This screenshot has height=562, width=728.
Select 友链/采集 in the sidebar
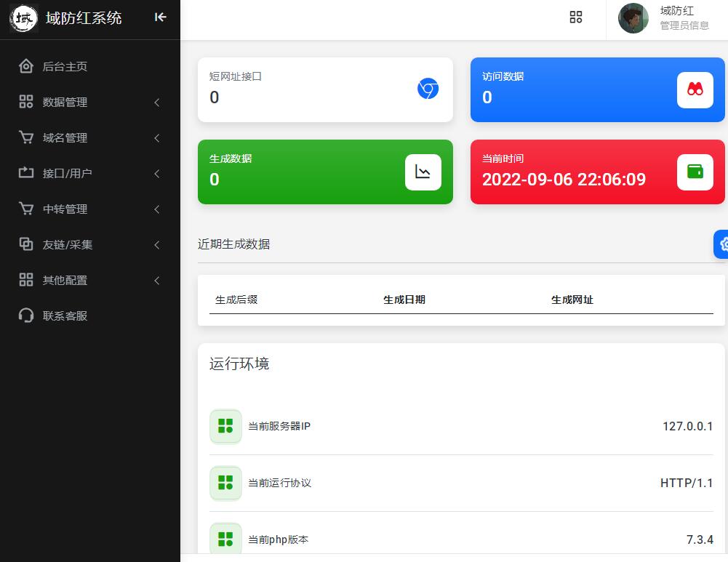(67, 245)
